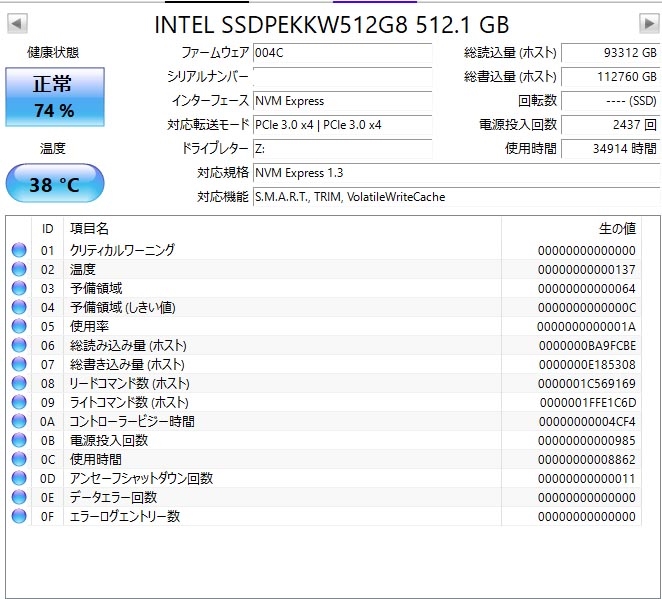This screenshot has width=662, height=599.
Task: Open health status 正常 74 % button
Action: pyautogui.click(x=54, y=98)
